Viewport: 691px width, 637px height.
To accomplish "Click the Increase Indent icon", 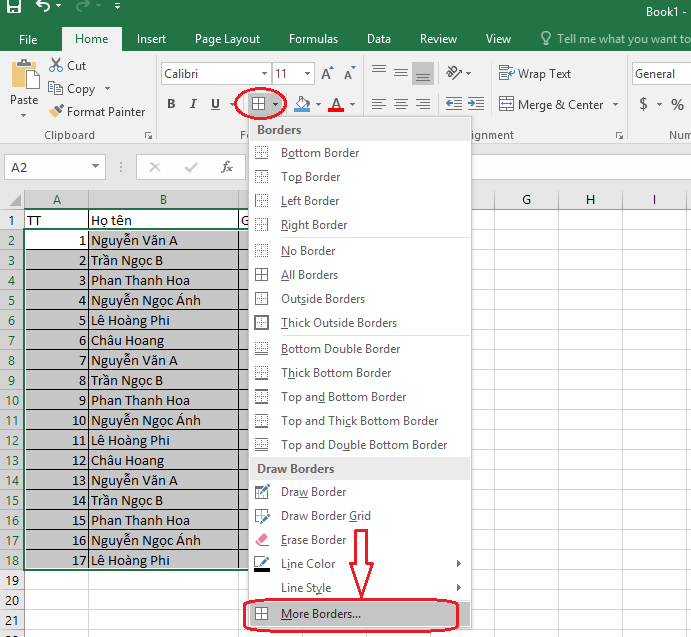I will pos(476,104).
